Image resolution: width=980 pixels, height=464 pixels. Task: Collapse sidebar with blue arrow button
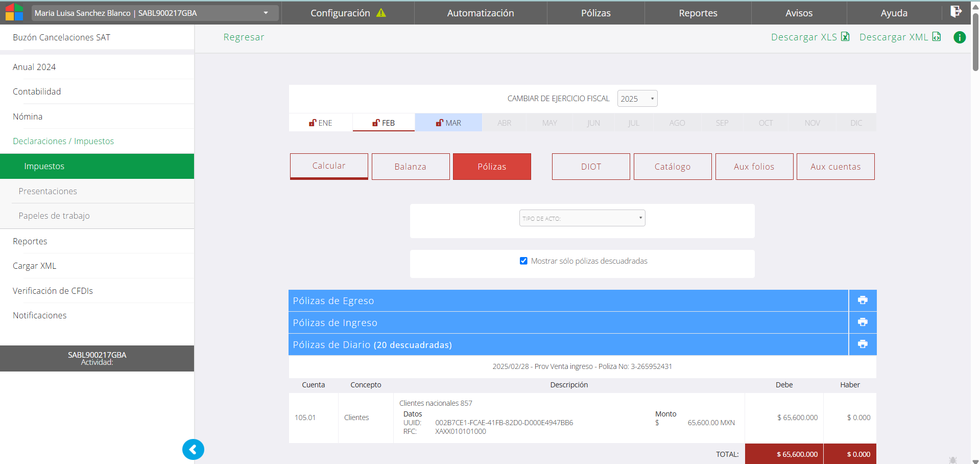[x=193, y=450]
